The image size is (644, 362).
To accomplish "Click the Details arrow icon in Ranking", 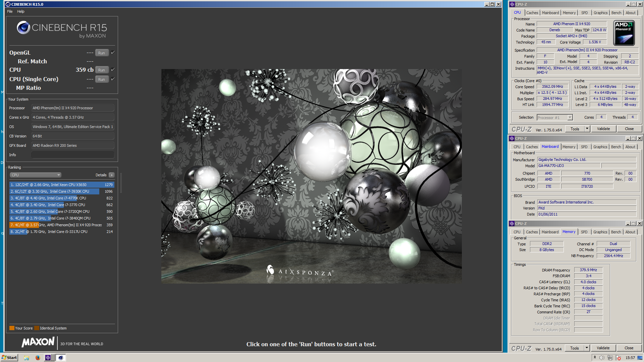I will [112, 175].
